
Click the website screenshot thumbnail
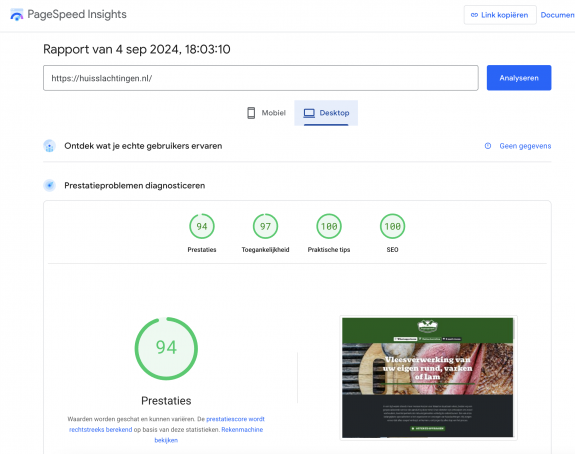point(428,378)
